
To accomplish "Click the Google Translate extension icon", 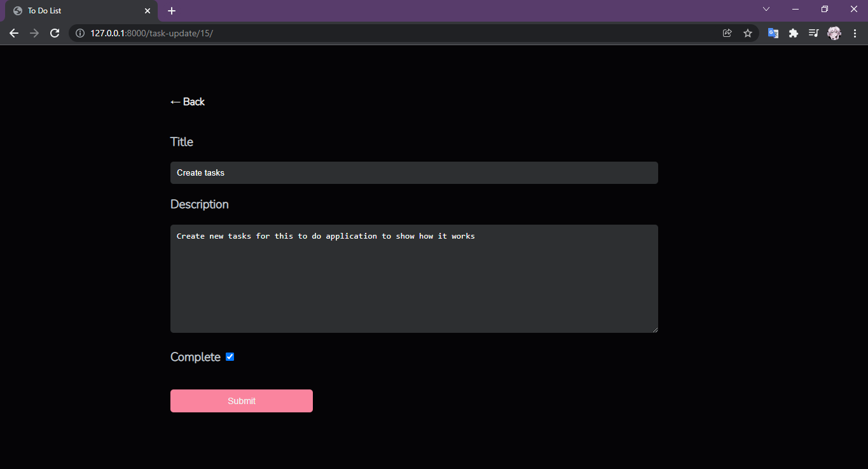I will pyautogui.click(x=773, y=33).
